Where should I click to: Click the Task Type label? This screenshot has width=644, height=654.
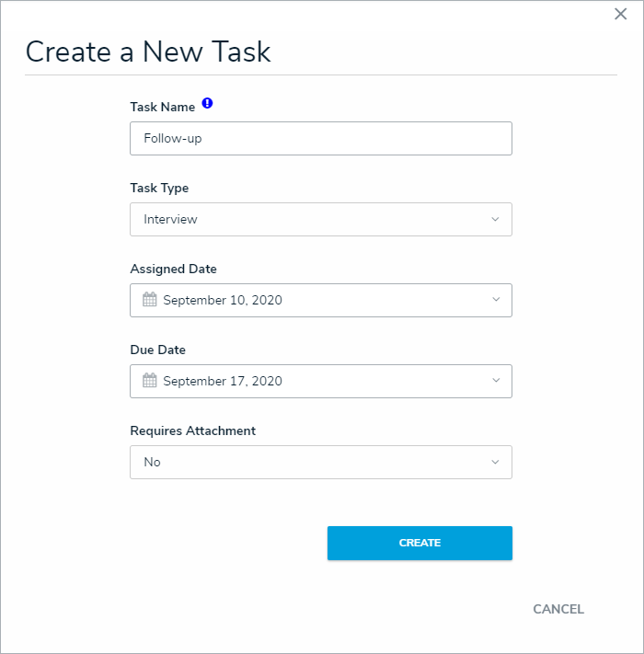[x=159, y=189]
